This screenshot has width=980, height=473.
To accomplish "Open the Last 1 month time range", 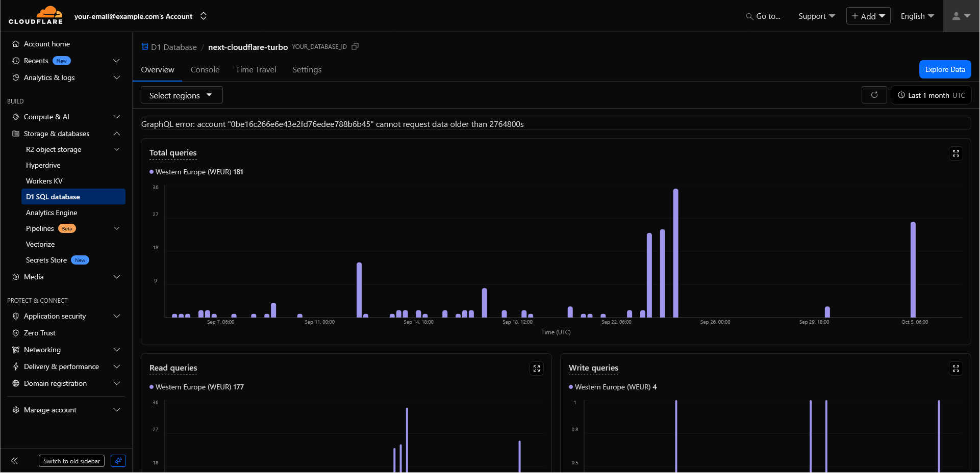I will coord(931,95).
